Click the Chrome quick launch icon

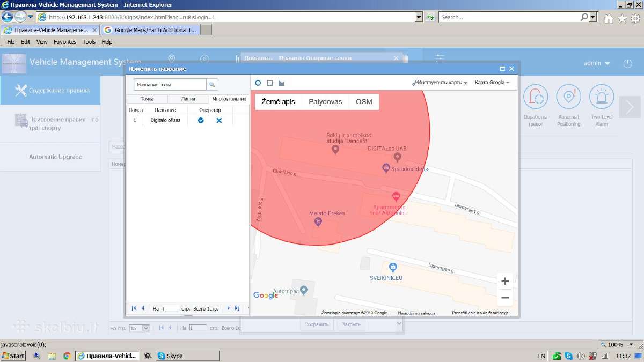(67, 356)
